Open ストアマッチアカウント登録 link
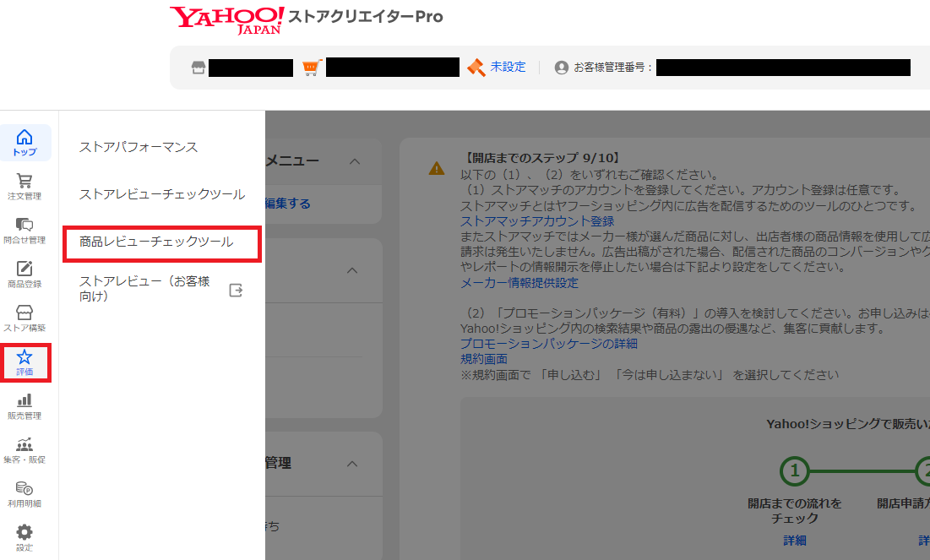 (537, 221)
